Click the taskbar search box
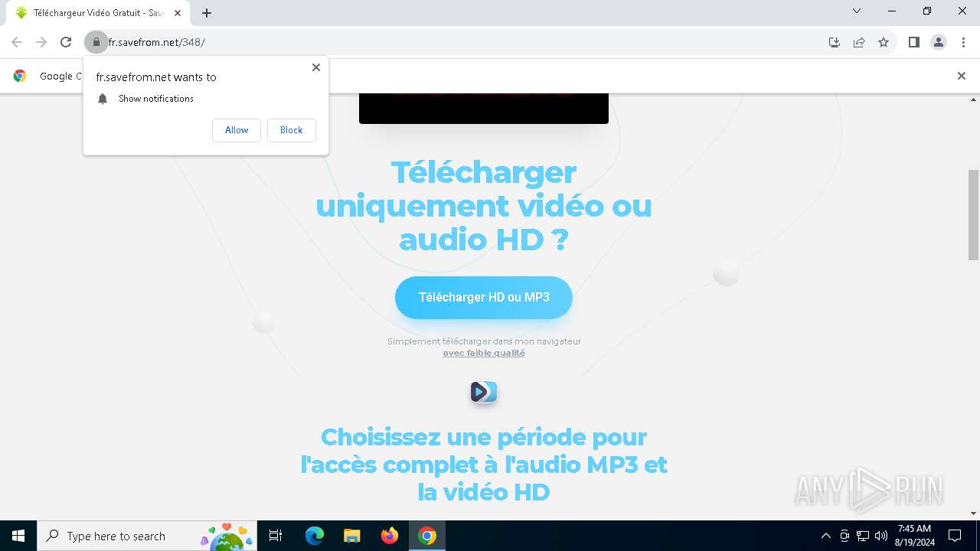Image resolution: width=980 pixels, height=551 pixels. coord(146,536)
